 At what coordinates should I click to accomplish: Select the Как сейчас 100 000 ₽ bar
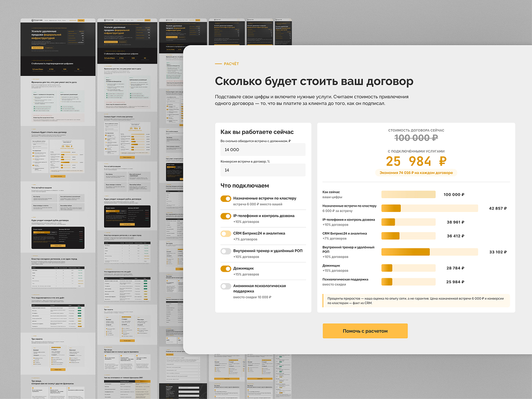click(x=408, y=194)
